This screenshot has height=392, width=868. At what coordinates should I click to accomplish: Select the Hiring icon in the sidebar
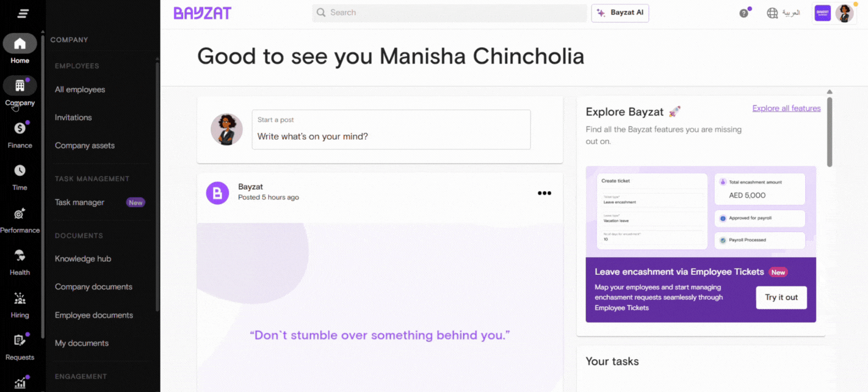[20, 298]
